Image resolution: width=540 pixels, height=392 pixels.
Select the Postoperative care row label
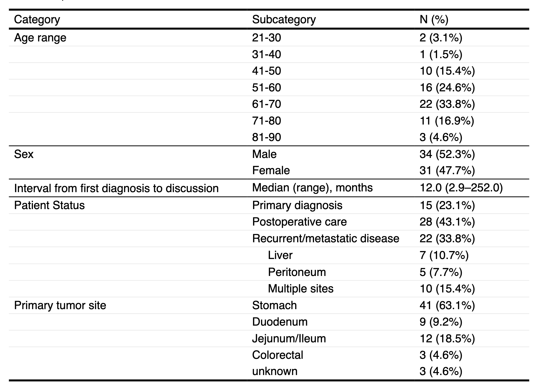coord(299,222)
